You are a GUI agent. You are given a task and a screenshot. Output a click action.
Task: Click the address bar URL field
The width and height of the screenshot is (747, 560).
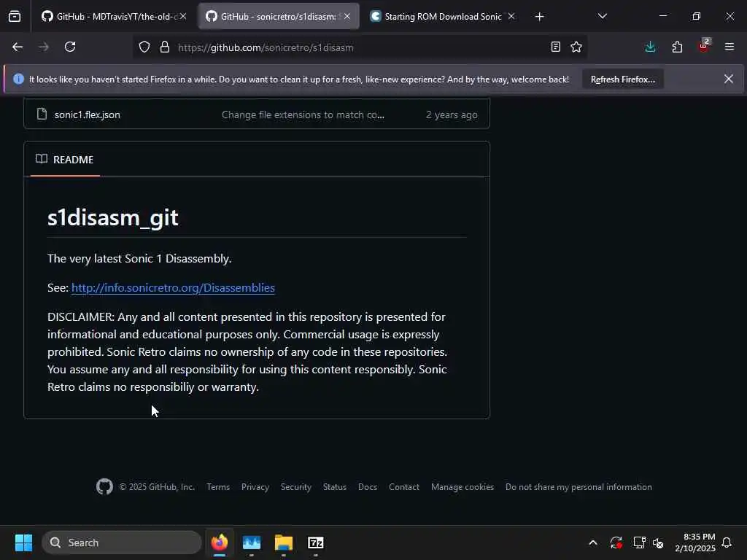coord(360,47)
